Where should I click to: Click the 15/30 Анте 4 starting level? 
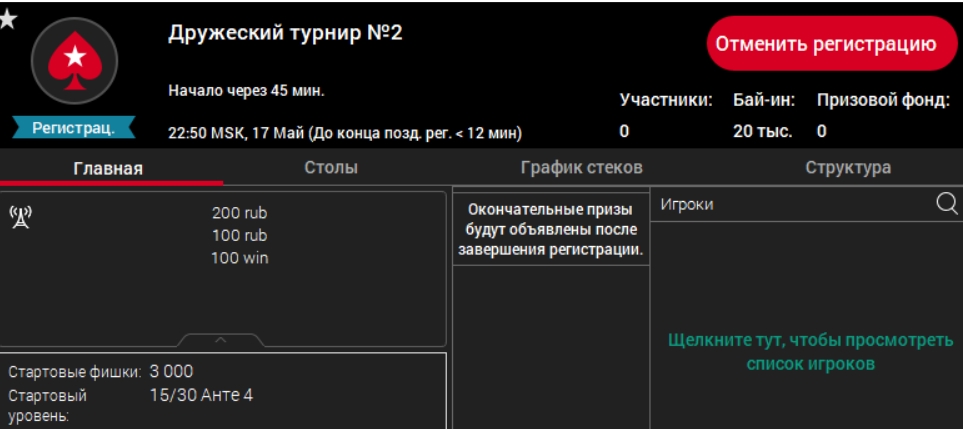201,395
